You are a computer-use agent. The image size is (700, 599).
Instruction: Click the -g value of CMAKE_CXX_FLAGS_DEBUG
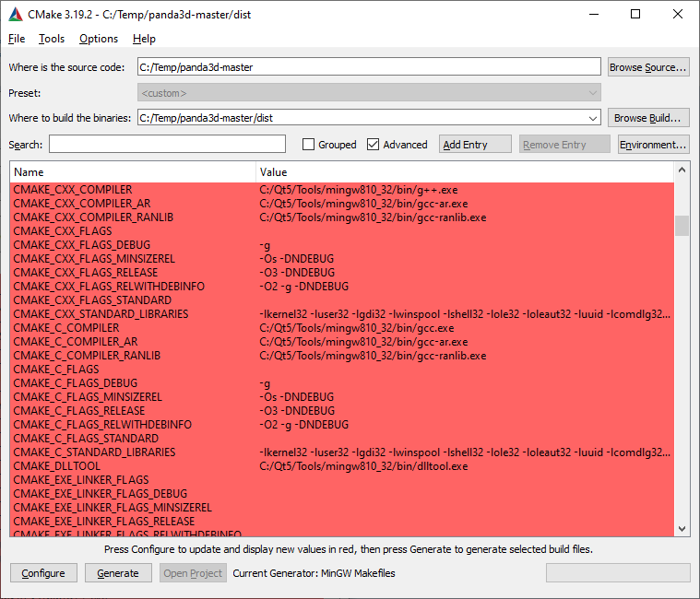click(265, 245)
